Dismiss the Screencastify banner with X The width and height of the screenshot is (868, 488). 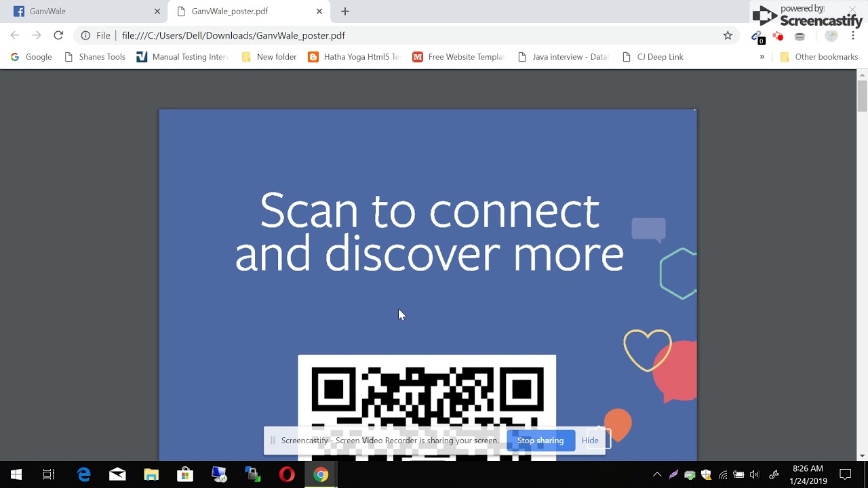852,9
